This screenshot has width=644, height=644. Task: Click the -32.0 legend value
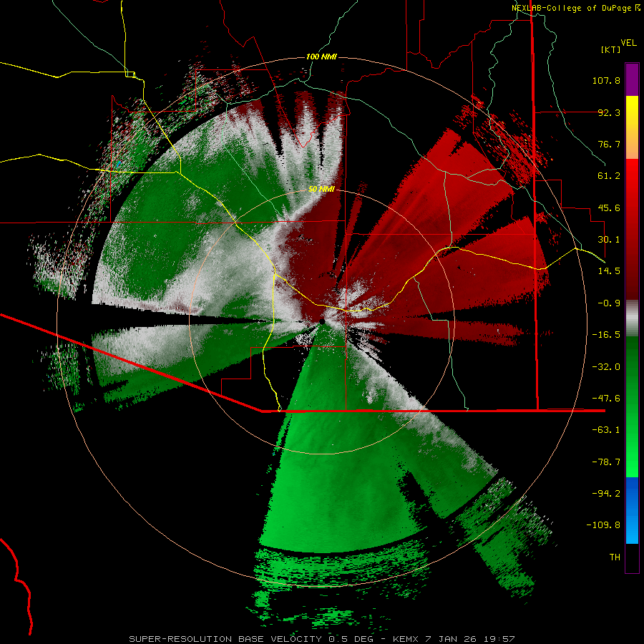pos(606,367)
